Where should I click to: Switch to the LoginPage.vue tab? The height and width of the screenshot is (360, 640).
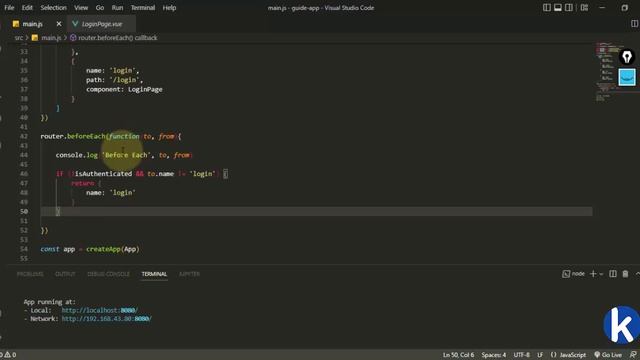point(102,24)
